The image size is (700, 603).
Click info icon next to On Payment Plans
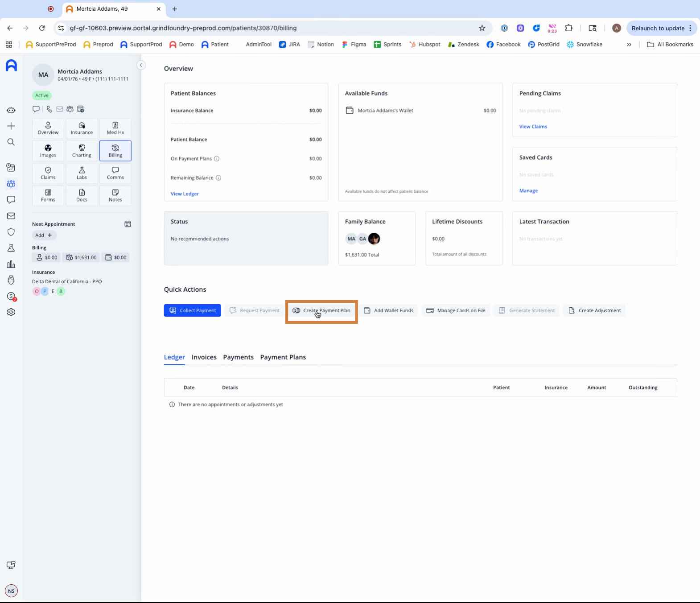click(217, 159)
